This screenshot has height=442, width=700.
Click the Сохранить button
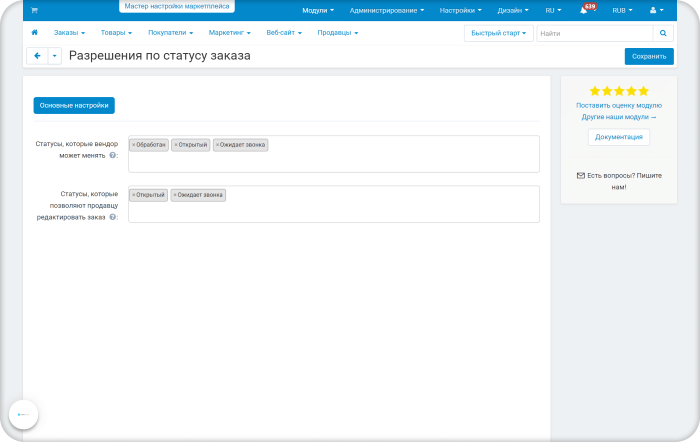[649, 56]
